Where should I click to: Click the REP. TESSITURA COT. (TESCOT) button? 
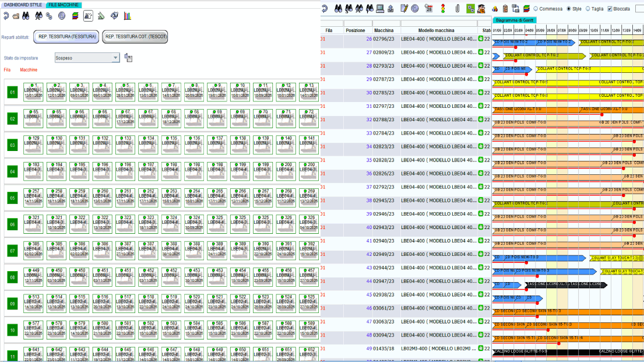[x=135, y=37]
